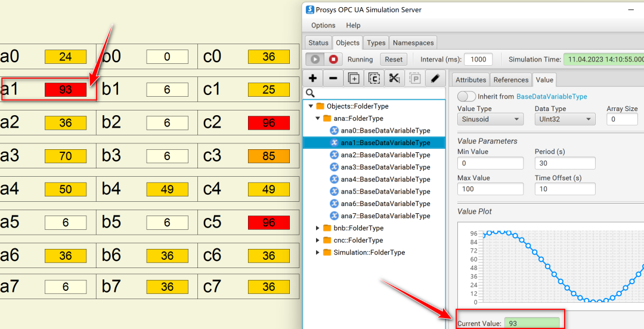Collapse the ana::FolderType tree node
Viewport: 644px width, 329px height.
[x=318, y=118]
